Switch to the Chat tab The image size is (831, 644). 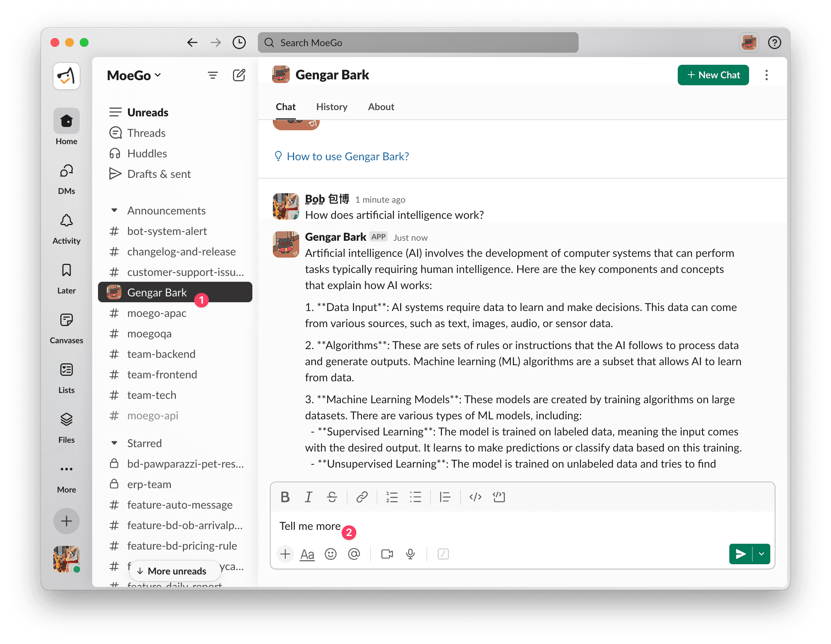point(285,107)
